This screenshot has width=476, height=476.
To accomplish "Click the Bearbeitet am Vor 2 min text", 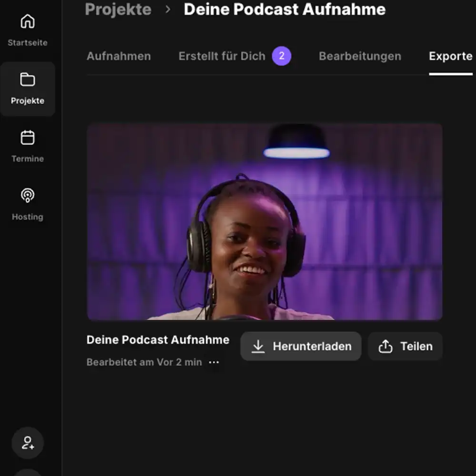I will (145, 362).
